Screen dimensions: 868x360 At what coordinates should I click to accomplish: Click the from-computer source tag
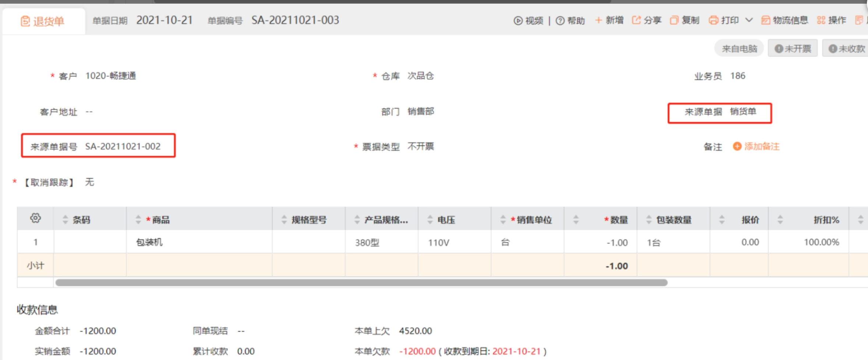pos(739,49)
